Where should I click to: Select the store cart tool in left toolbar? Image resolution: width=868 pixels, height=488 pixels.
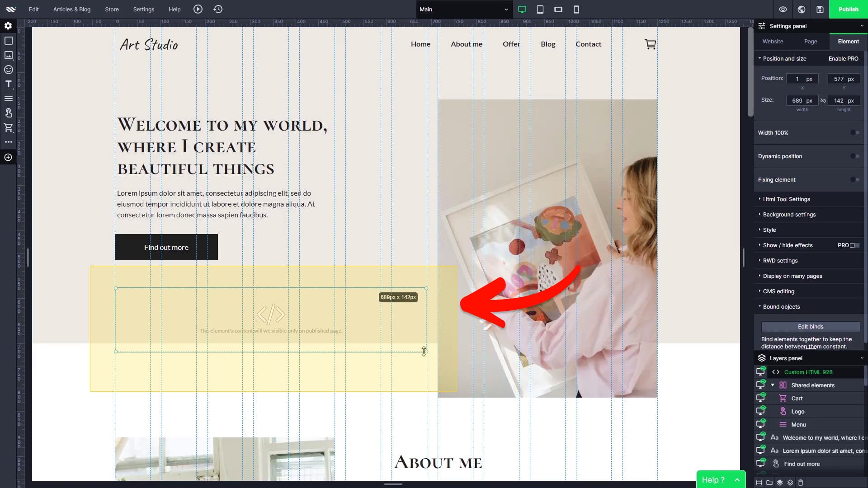(x=8, y=127)
